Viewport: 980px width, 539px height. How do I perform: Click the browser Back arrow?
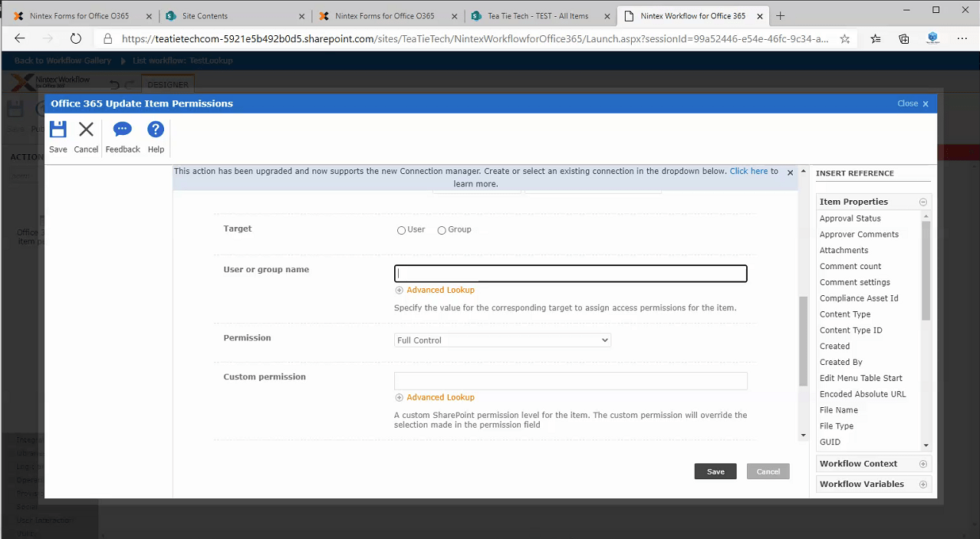[20, 38]
